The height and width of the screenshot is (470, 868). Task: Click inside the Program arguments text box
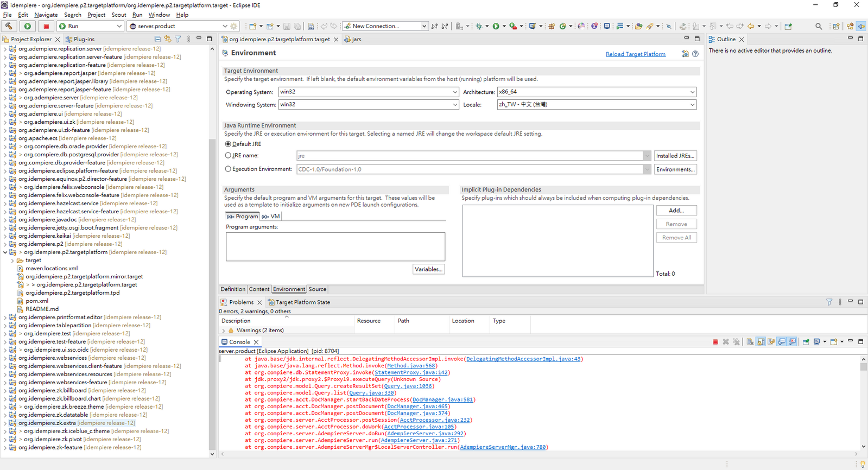(x=335, y=246)
